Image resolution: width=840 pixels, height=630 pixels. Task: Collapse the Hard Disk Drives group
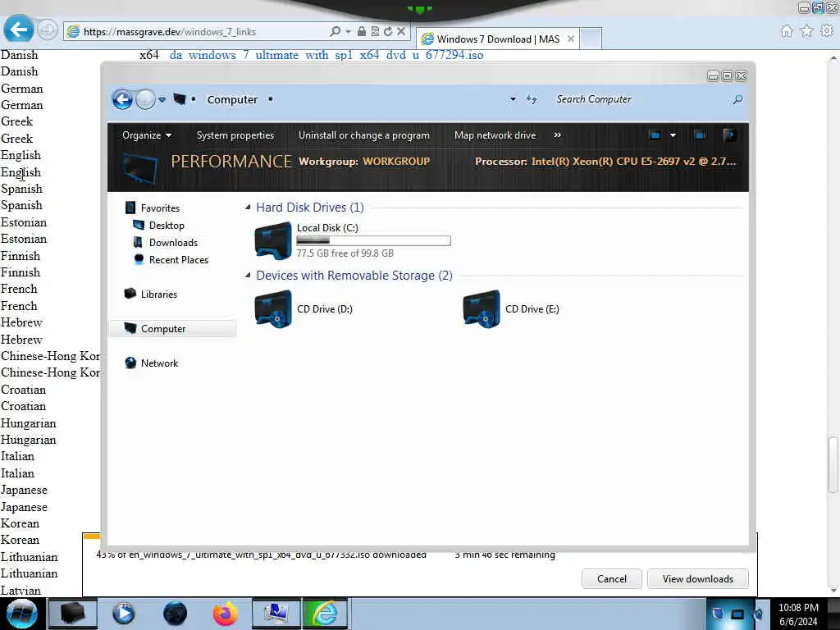pos(248,208)
